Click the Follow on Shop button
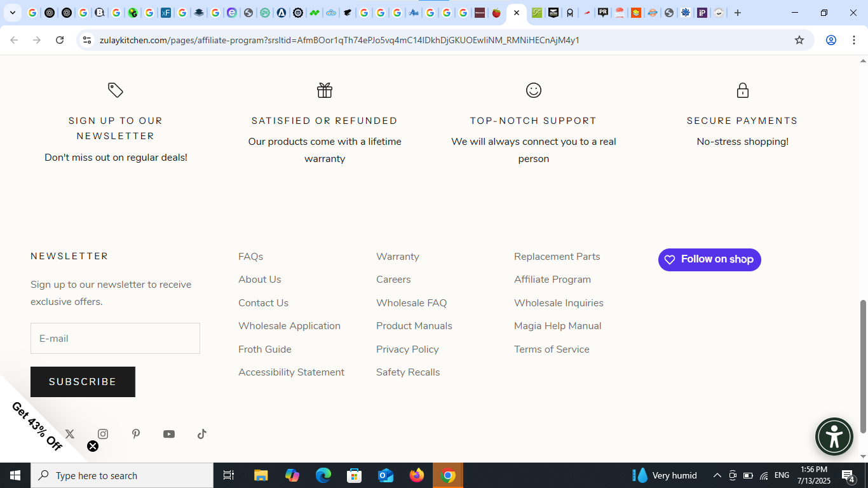 pyautogui.click(x=710, y=260)
